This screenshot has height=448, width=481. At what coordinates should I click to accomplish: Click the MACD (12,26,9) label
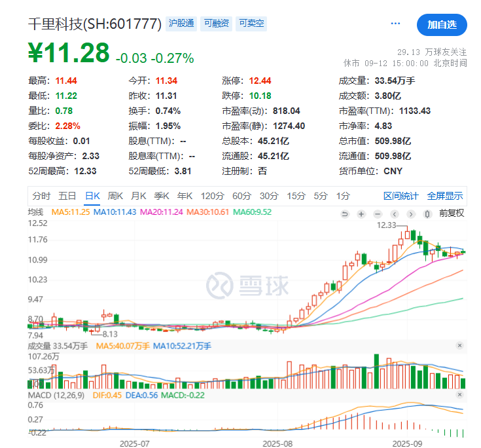point(56,395)
